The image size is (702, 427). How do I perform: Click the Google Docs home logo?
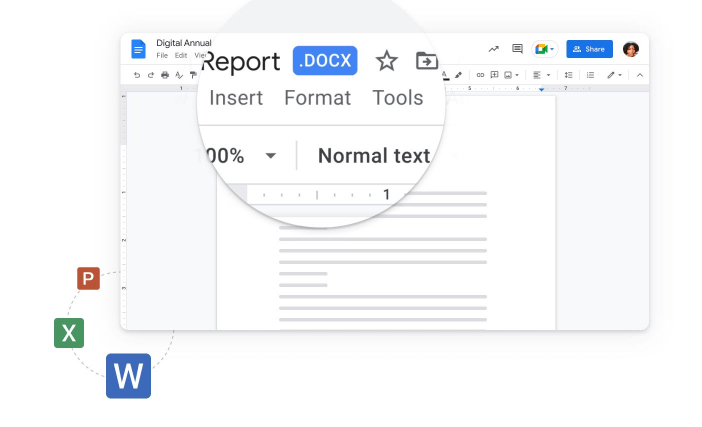pos(138,49)
